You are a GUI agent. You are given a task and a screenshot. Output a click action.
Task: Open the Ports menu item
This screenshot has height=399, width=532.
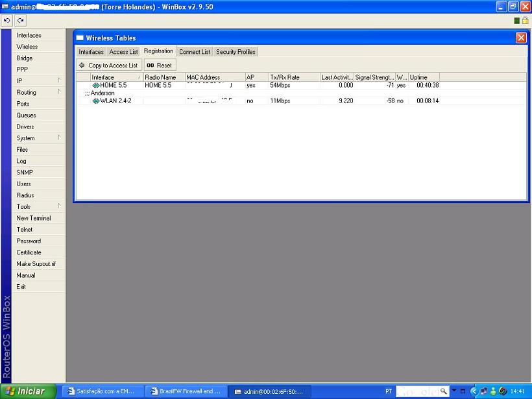pyautogui.click(x=38, y=104)
